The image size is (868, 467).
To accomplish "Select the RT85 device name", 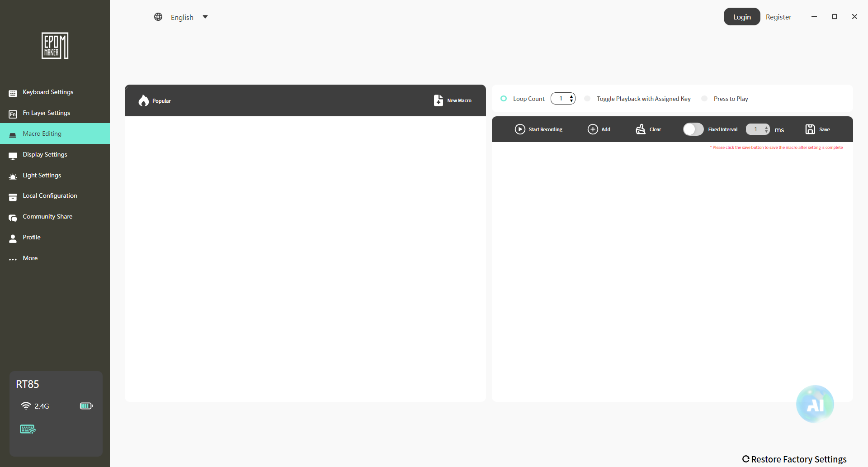I will (x=28, y=384).
